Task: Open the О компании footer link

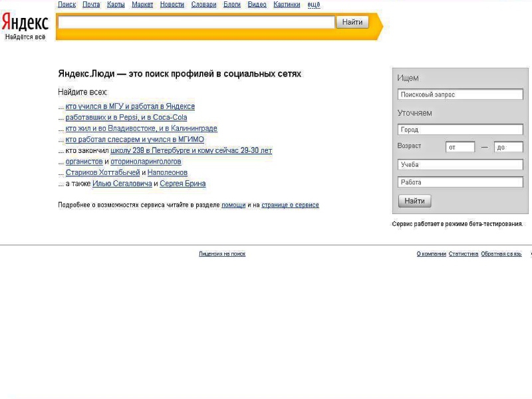Action: tap(431, 254)
